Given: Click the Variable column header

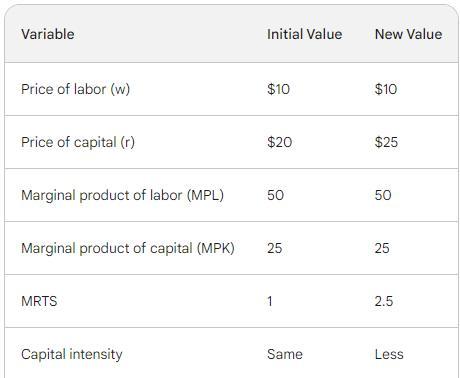Looking at the screenshot, I should [48, 34].
